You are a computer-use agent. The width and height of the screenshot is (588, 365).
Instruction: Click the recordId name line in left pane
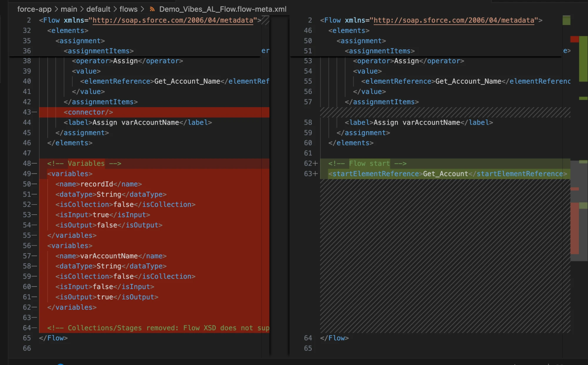(x=99, y=184)
